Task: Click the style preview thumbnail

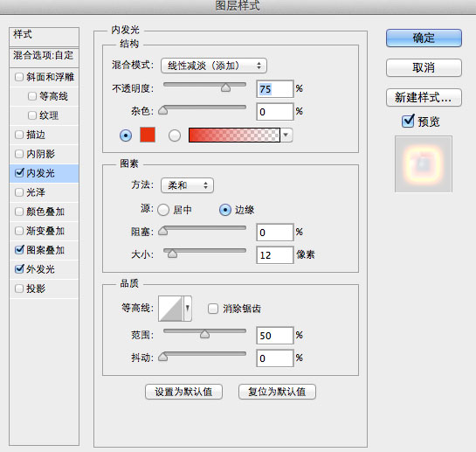Action: pyautogui.click(x=424, y=164)
